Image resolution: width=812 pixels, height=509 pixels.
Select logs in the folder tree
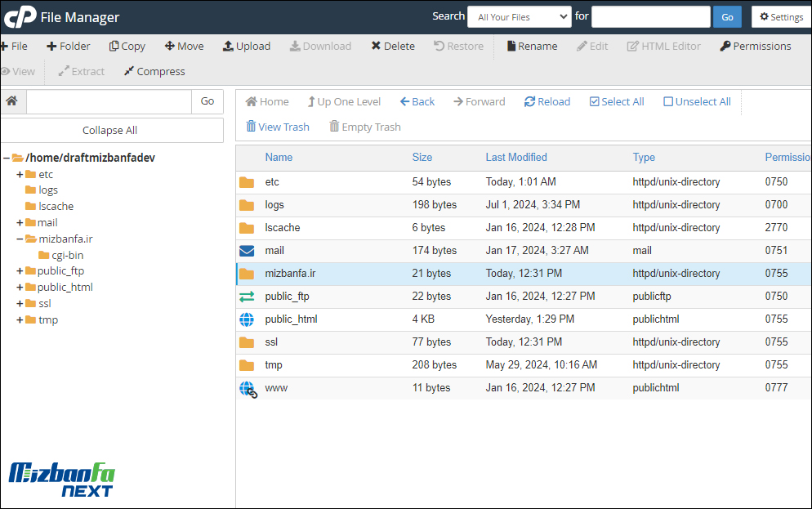(47, 190)
